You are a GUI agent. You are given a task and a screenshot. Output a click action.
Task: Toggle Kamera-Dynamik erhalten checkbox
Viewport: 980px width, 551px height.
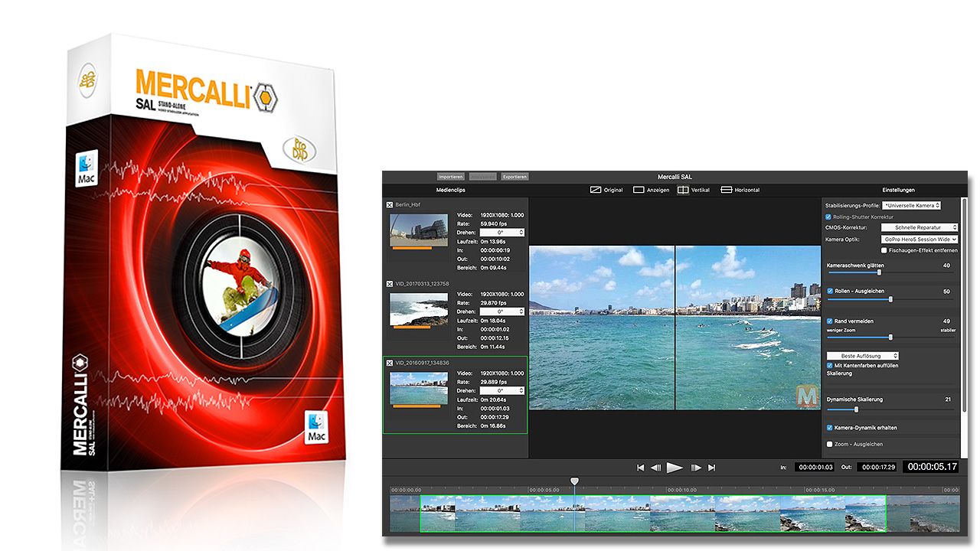tap(830, 428)
